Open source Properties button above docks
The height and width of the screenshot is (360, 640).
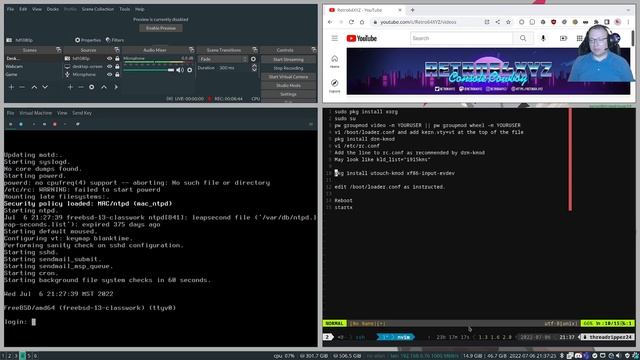(x=88, y=40)
